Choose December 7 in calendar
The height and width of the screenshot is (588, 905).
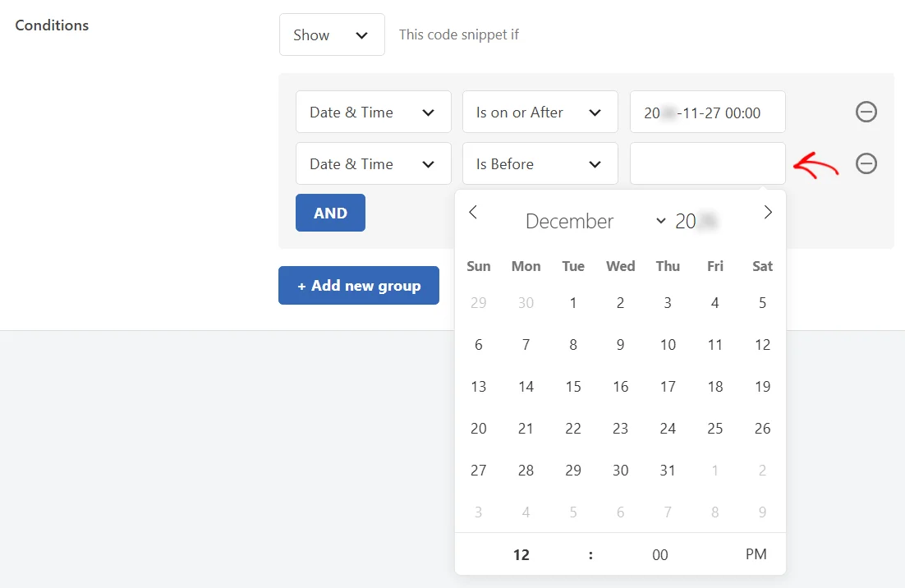pyautogui.click(x=526, y=345)
